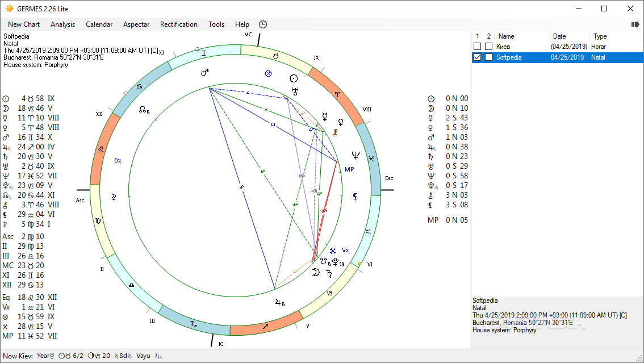Uncheck column 1 checkbox for Softpedia row
The image size is (644, 363).
pyautogui.click(x=477, y=57)
